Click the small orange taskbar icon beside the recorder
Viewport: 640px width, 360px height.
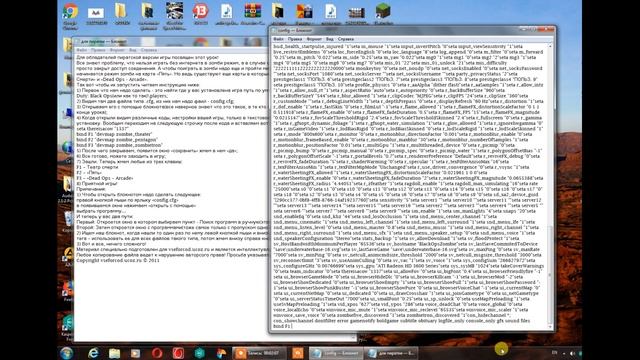pos(298,353)
